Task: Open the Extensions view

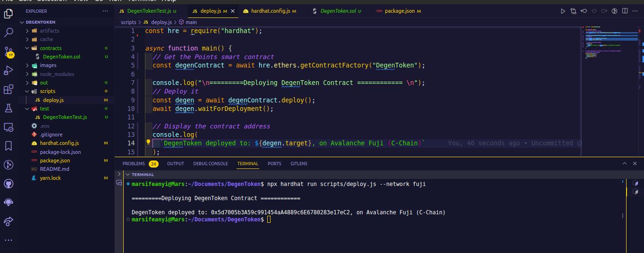Action: [8, 89]
